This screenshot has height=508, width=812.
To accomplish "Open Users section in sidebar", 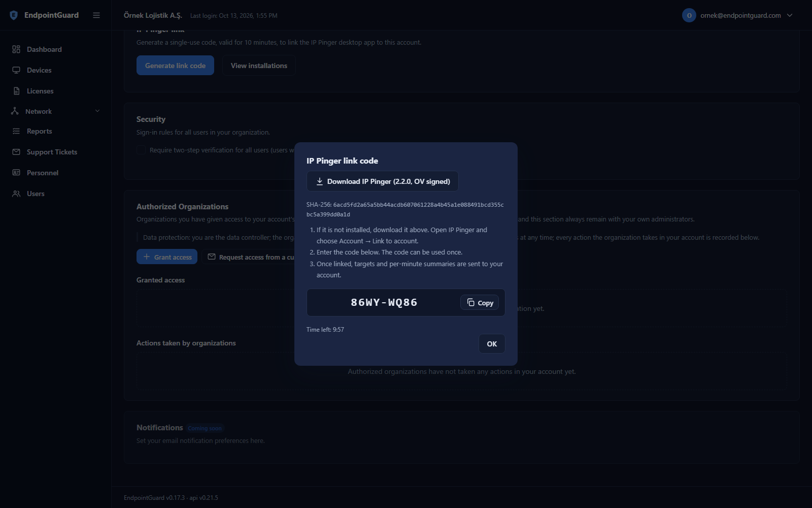I will click(56, 194).
